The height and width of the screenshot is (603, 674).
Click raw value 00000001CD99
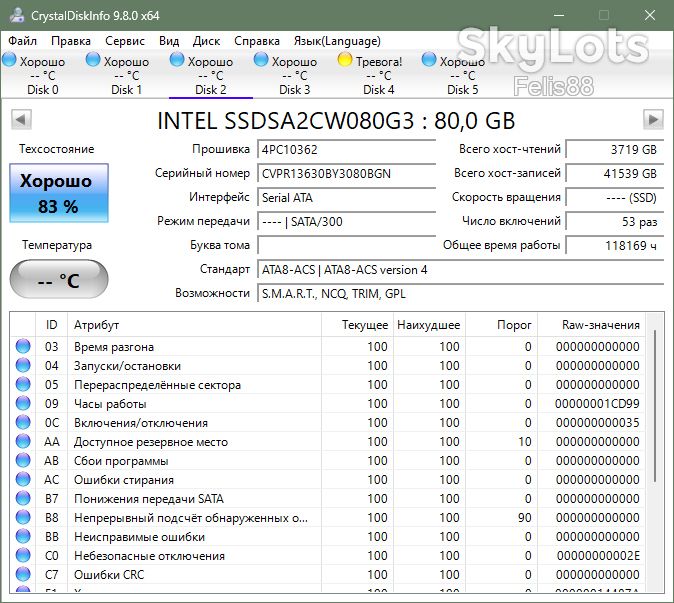[x=597, y=404]
